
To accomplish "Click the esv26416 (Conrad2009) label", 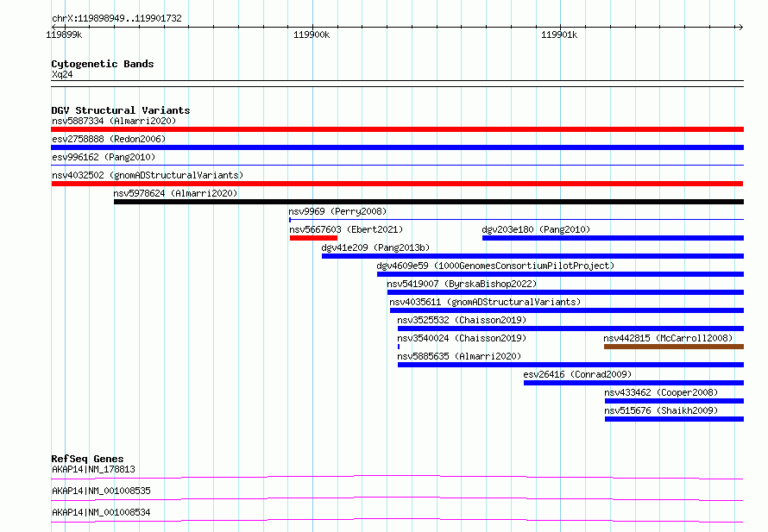I will (x=577, y=374).
